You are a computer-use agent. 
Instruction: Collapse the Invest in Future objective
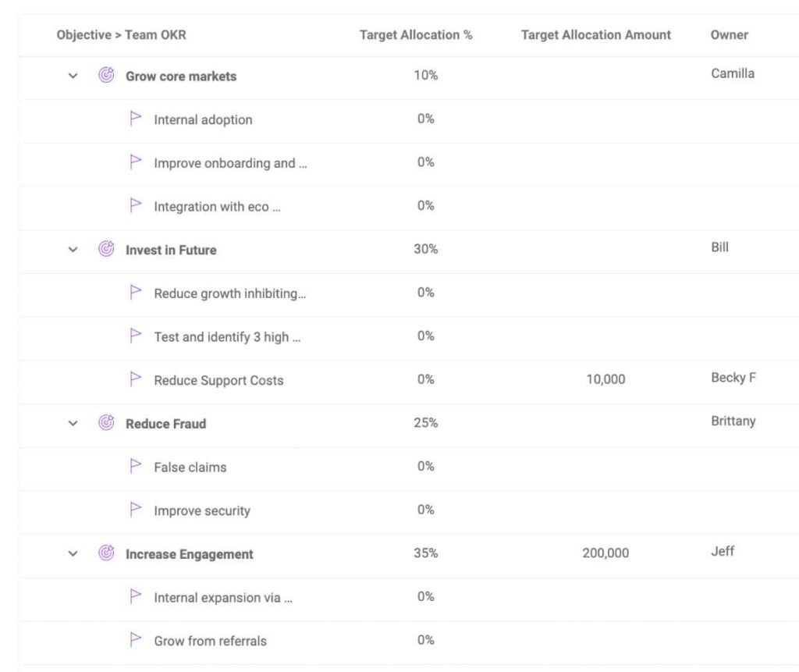(73, 250)
